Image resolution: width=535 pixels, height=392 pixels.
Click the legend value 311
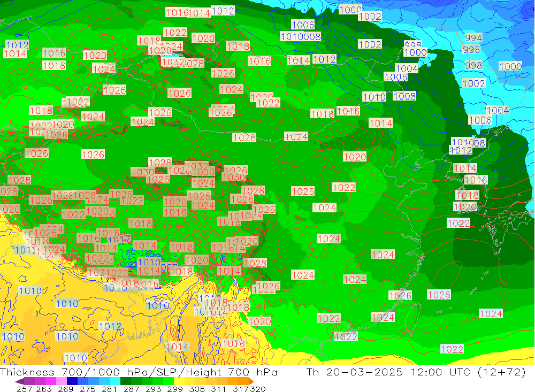[x=218, y=389]
